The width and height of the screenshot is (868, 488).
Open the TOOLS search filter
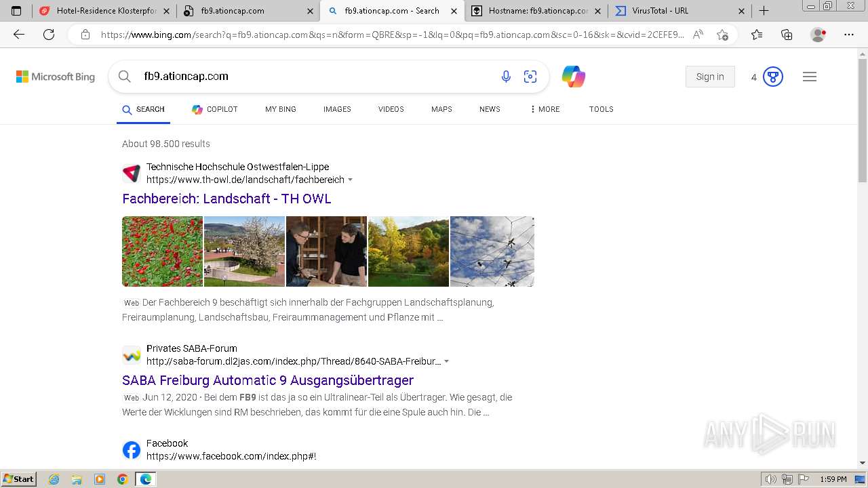point(601,109)
